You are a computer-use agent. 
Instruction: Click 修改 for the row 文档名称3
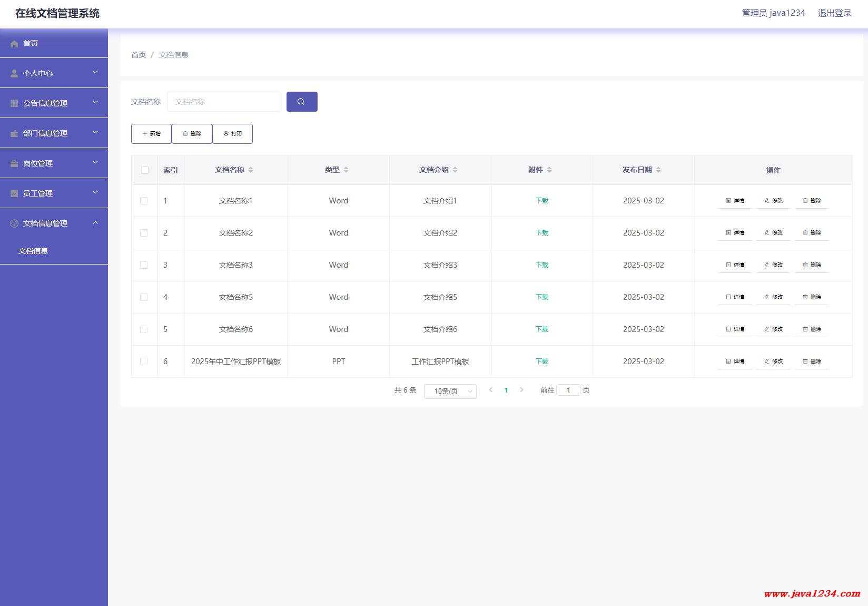(773, 265)
